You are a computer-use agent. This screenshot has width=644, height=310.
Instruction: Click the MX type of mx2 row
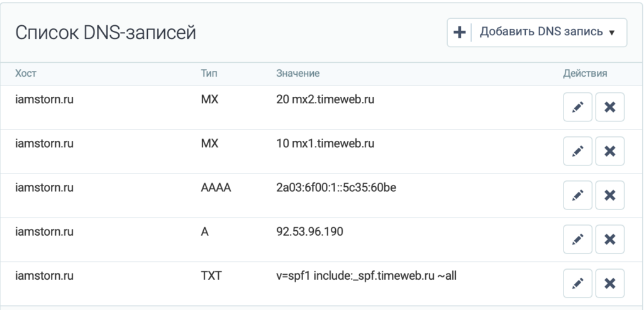[209, 99]
